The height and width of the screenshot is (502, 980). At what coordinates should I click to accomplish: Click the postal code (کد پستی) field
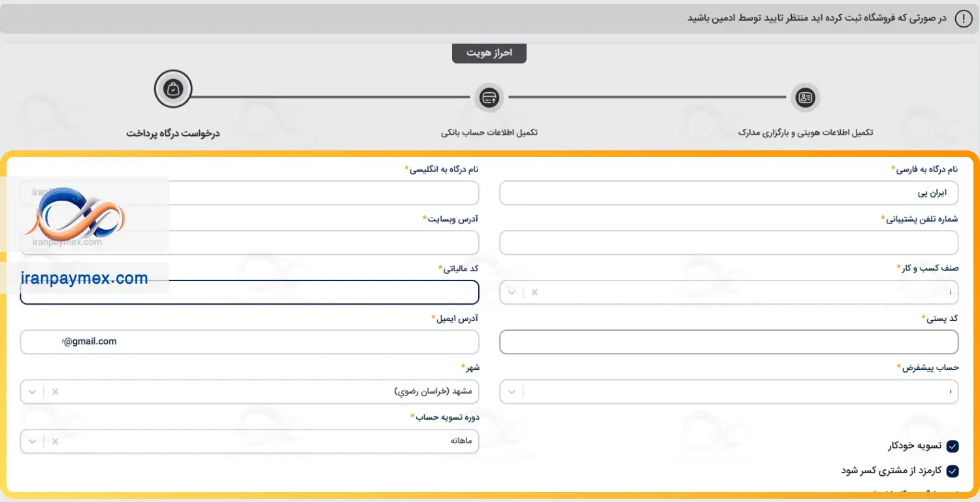click(x=729, y=342)
